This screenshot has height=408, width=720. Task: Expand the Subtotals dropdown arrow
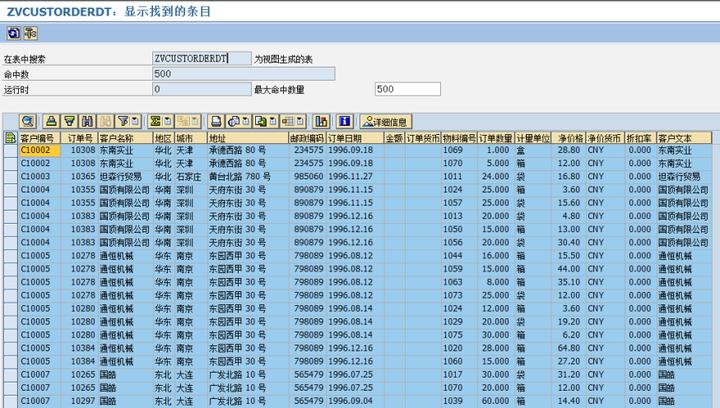196,121
